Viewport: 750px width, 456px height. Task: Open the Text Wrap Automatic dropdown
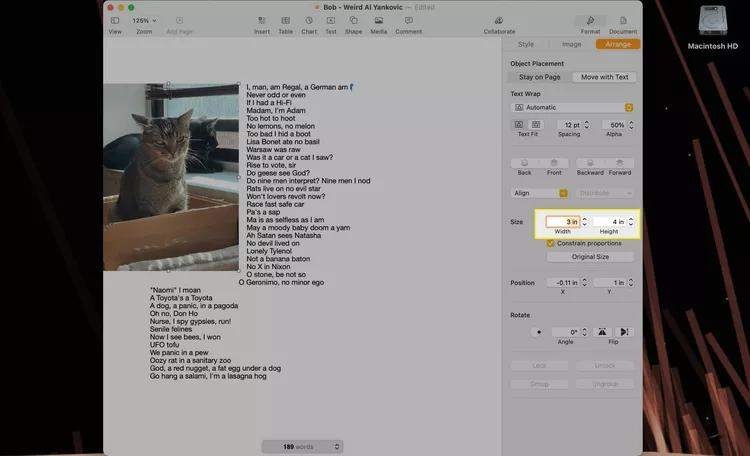point(573,106)
